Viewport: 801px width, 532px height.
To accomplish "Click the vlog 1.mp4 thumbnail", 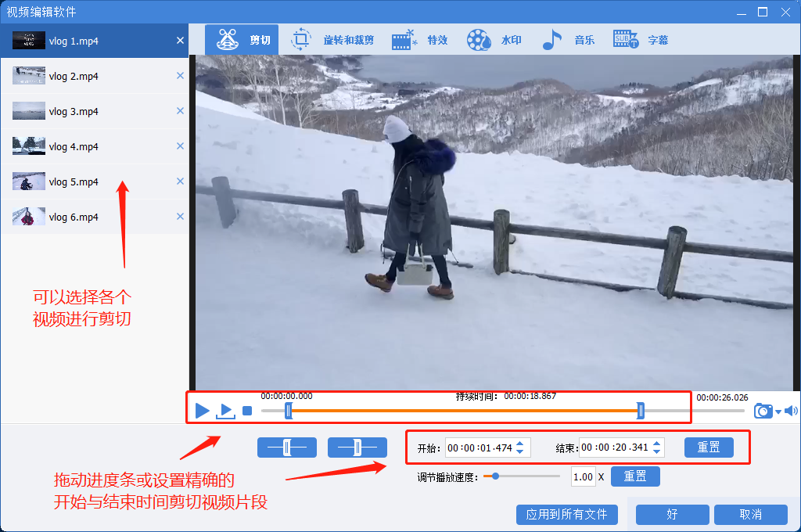I will pos(29,41).
